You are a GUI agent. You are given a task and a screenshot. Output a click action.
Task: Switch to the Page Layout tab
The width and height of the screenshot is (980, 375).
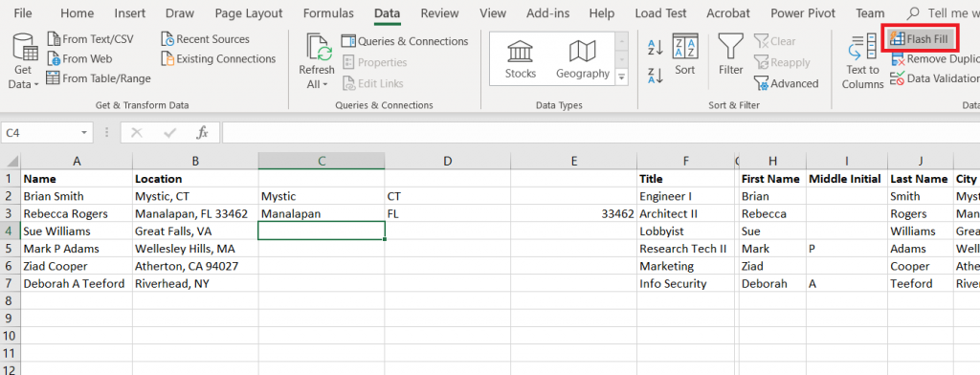249,13
